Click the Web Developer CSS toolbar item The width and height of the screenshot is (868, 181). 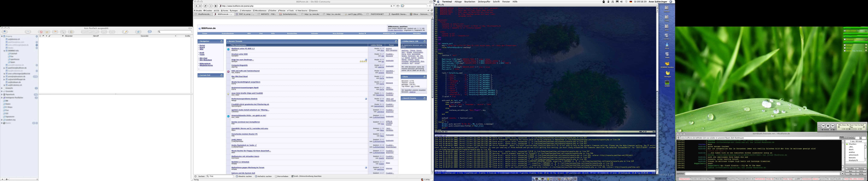216,10
